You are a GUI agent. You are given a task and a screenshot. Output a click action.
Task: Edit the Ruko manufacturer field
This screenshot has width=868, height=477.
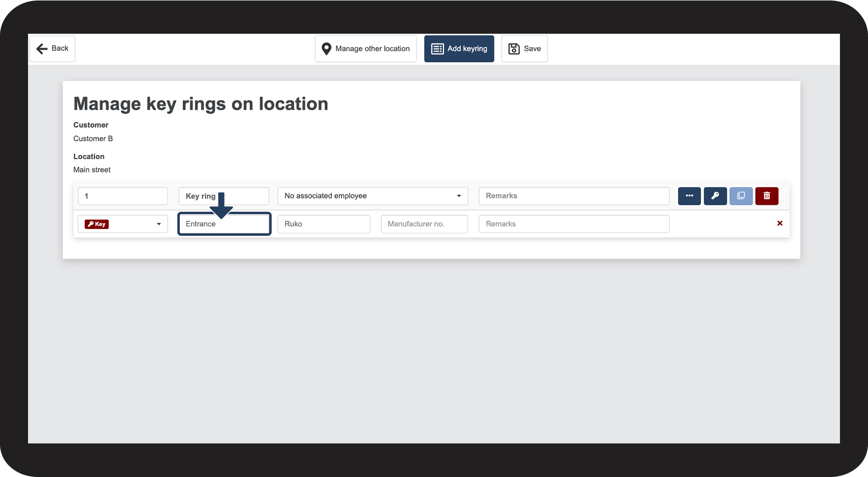(324, 224)
